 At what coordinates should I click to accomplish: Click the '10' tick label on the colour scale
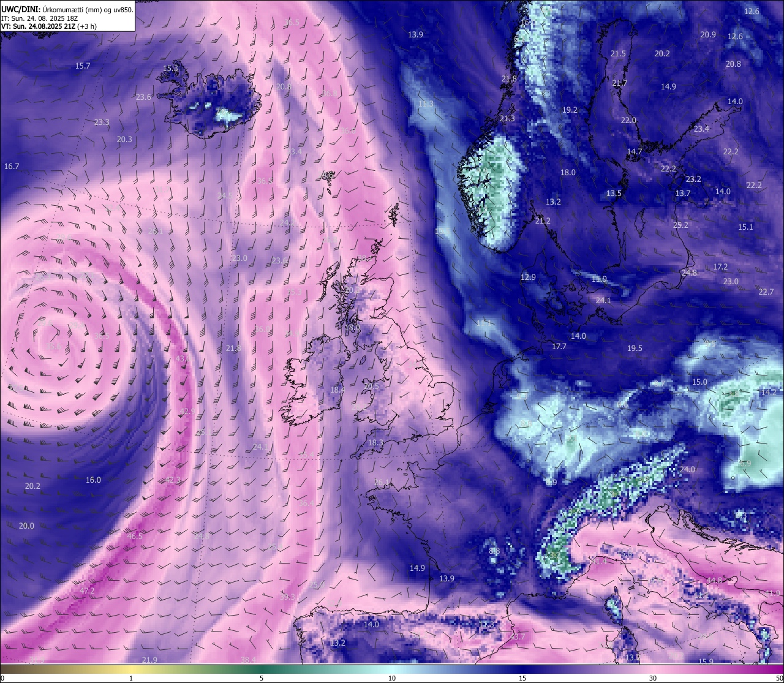[392, 678]
